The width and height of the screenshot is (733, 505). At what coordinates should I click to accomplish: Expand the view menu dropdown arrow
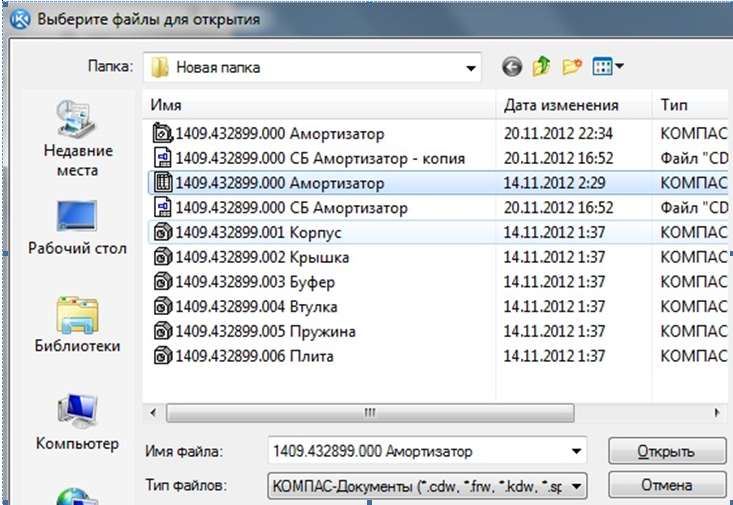tap(619, 66)
